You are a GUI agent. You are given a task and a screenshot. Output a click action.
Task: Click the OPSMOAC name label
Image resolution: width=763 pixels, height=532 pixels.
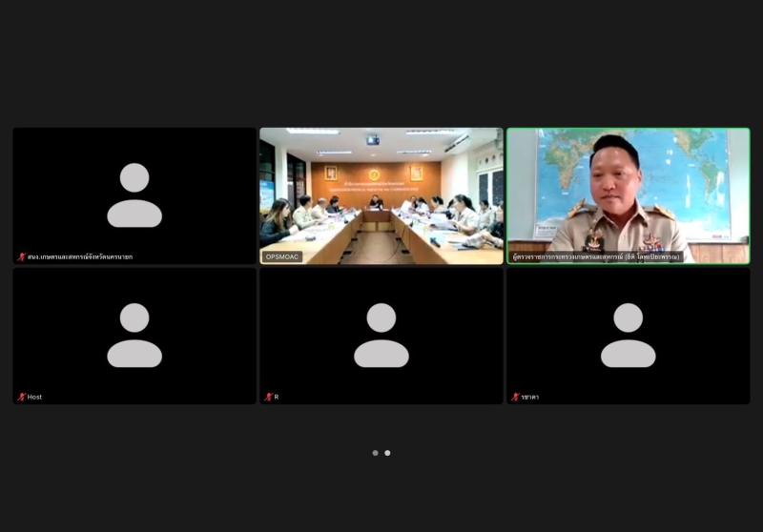point(282,256)
